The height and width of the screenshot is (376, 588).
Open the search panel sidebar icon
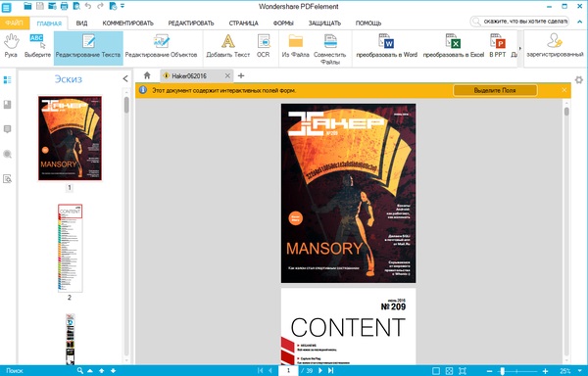click(x=7, y=154)
